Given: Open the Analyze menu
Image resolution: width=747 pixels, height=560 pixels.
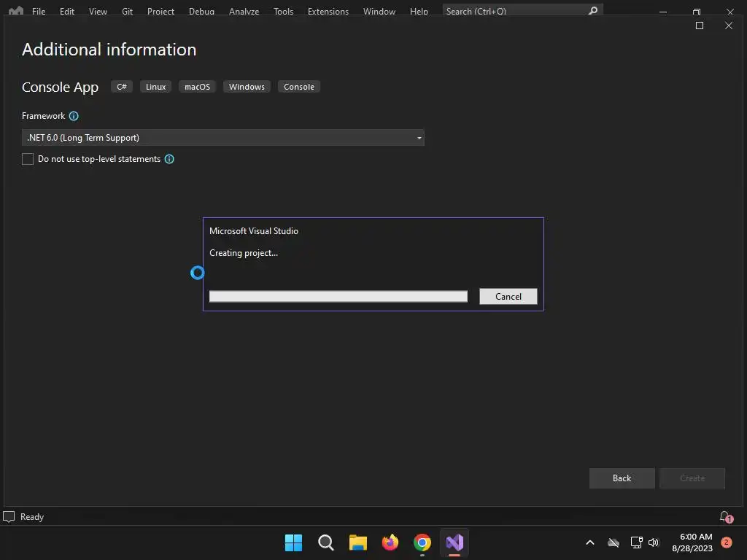Looking at the screenshot, I should (244, 11).
